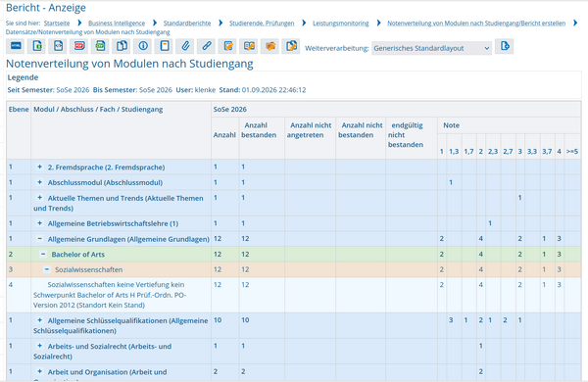Open Standardberichte breadcrumb link
Image resolution: width=588 pixels, height=382 pixels.
tap(187, 24)
